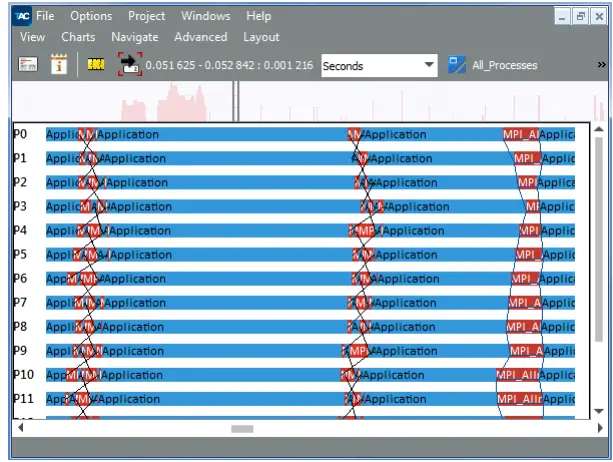
Task: Open the Layout menu
Action: click(261, 37)
